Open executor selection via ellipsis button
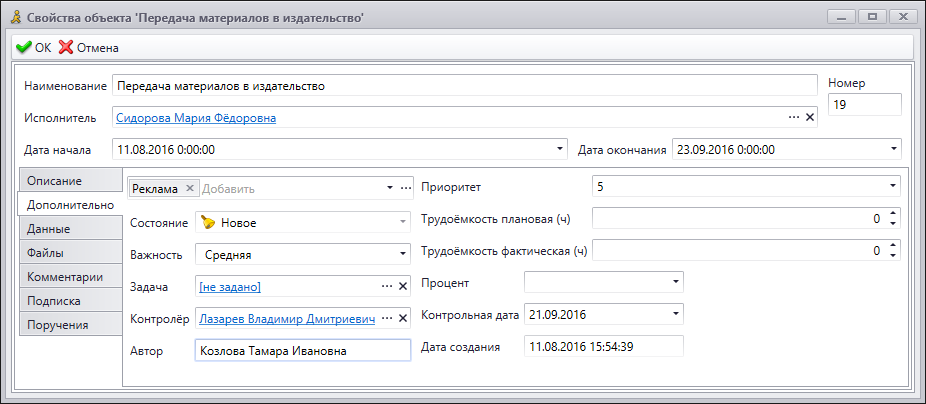 pyautogui.click(x=794, y=118)
